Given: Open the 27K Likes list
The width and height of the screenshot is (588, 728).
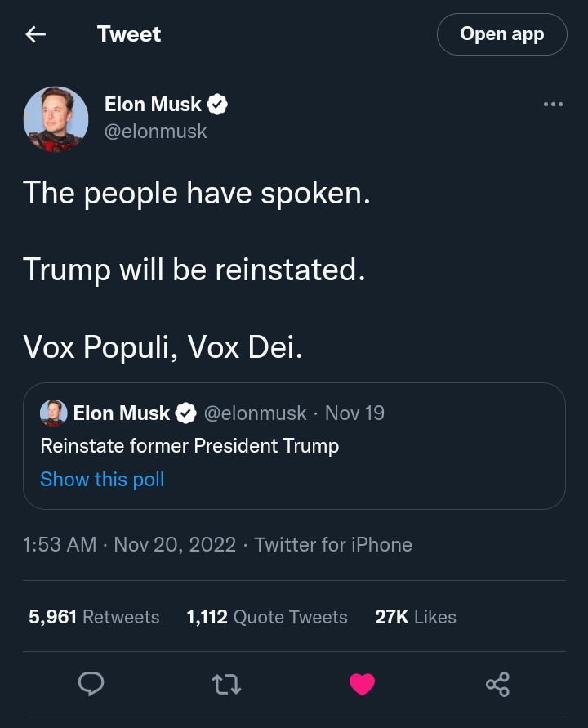Looking at the screenshot, I should 415,617.
